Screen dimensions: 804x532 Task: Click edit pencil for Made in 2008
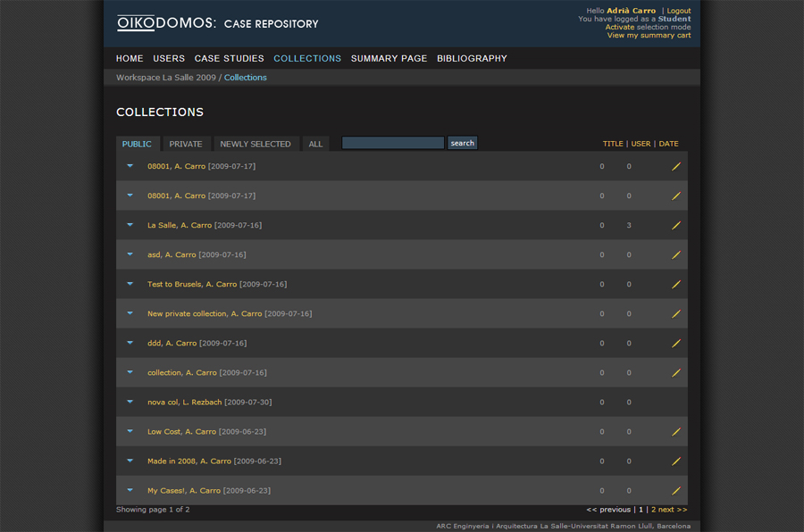676,461
